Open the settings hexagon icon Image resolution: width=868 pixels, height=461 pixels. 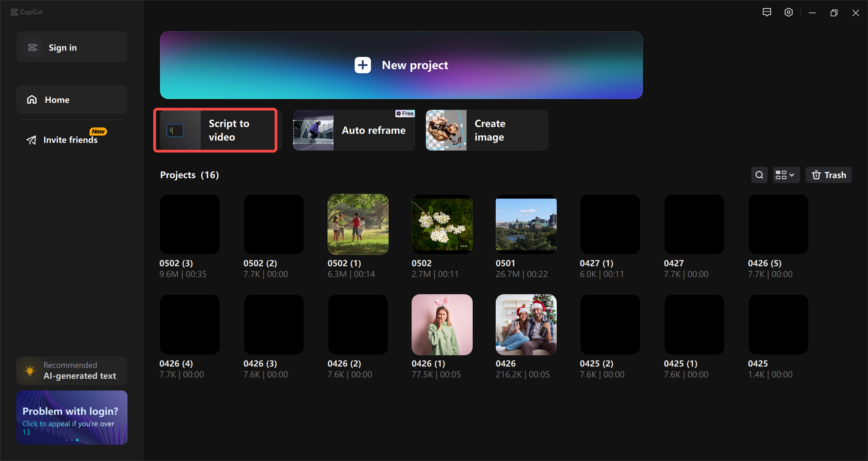(x=788, y=13)
